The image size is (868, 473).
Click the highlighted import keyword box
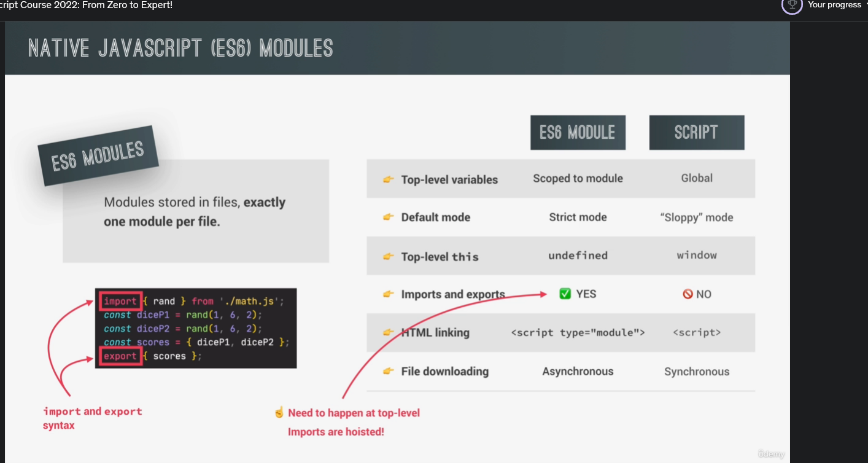coord(121,301)
